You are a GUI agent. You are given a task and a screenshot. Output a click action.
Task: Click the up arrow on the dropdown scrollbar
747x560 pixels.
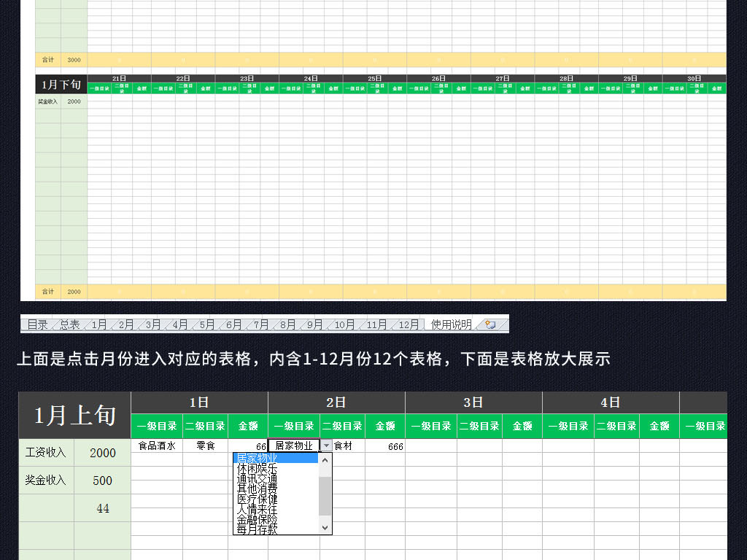click(x=324, y=459)
